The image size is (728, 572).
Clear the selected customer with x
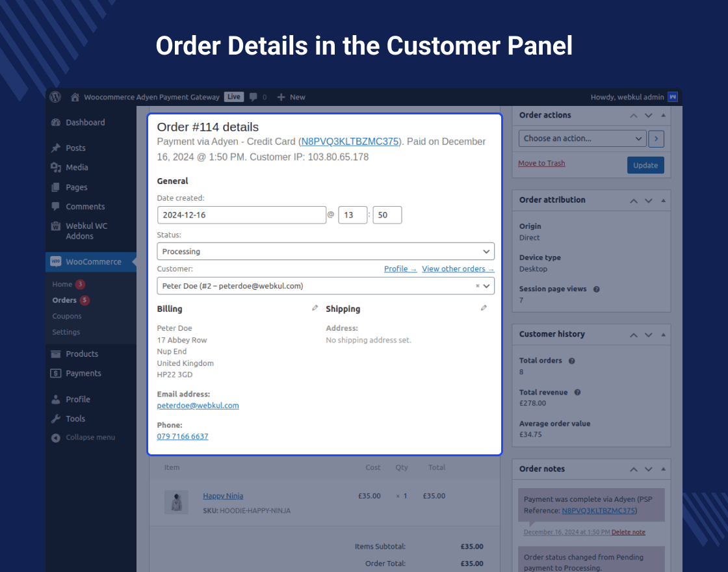(x=477, y=286)
